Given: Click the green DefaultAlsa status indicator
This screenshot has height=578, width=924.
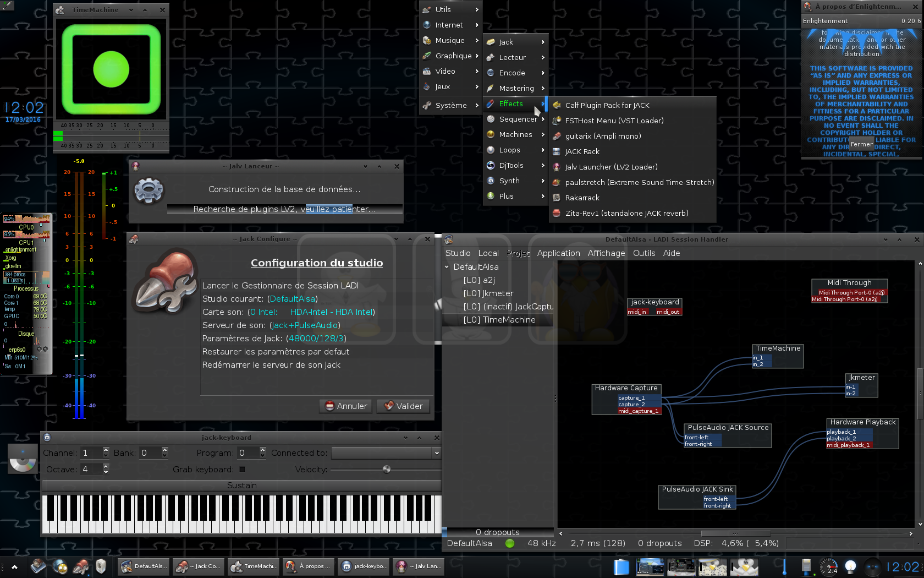Looking at the screenshot, I should (510, 543).
